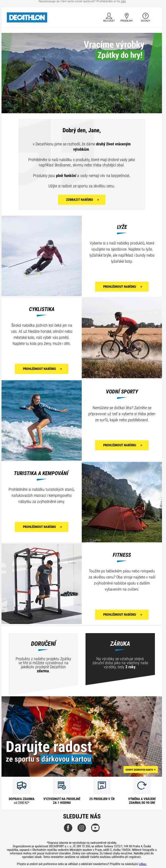Image resolution: width=166 pixels, height=868 pixels.
Task: Click Prohlédnout nabídku under Turistika a kempování
Action: click(42, 527)
